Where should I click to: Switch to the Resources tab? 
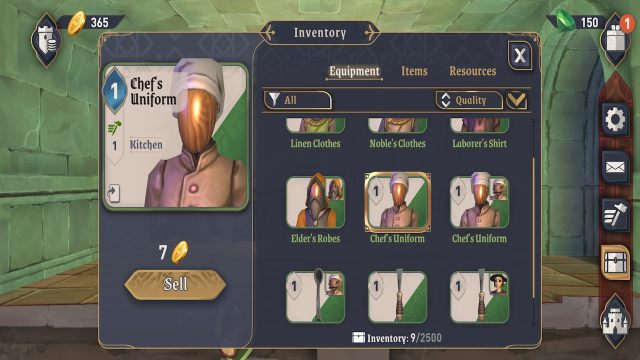pos(473,71)
